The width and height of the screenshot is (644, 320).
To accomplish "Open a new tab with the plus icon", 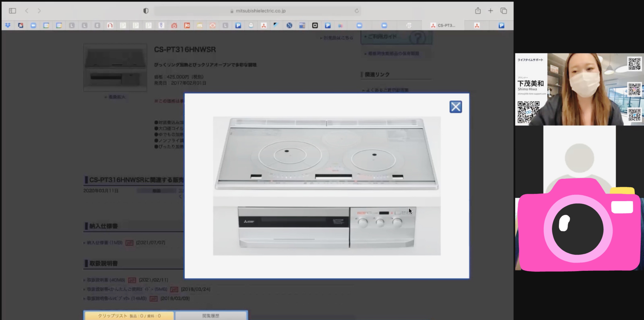I will click(x=491, y=11).
